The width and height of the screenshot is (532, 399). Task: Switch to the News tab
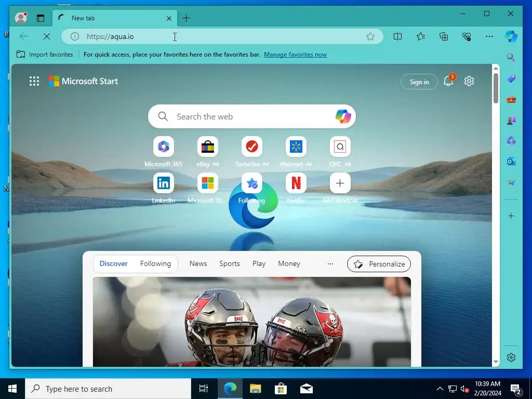click(198, 263)
